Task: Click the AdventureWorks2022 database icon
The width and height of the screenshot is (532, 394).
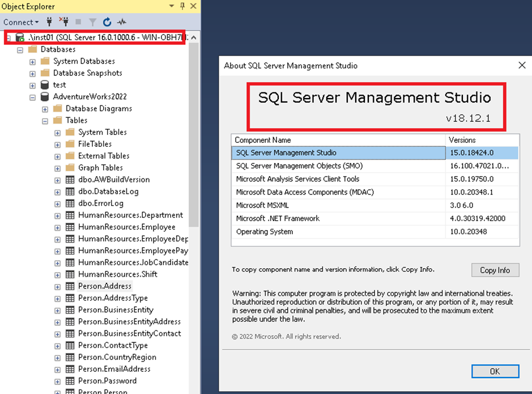Action: coord(44,97)
